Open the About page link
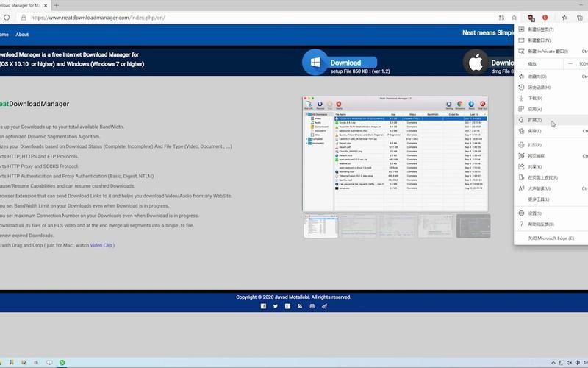 tap(22, 34)
